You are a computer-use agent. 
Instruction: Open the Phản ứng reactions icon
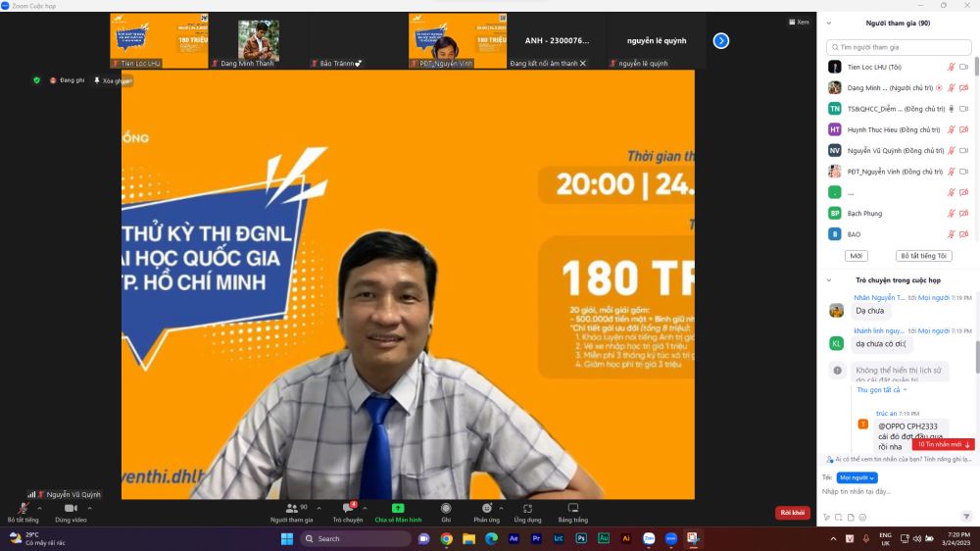pyautogui.click(x=486, y=508)
